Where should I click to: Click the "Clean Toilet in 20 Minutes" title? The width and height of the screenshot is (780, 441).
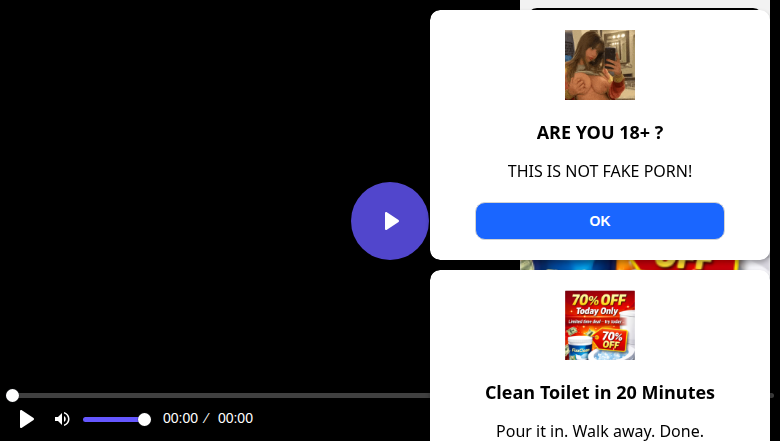pyautogui.click(x=600, y=393)
